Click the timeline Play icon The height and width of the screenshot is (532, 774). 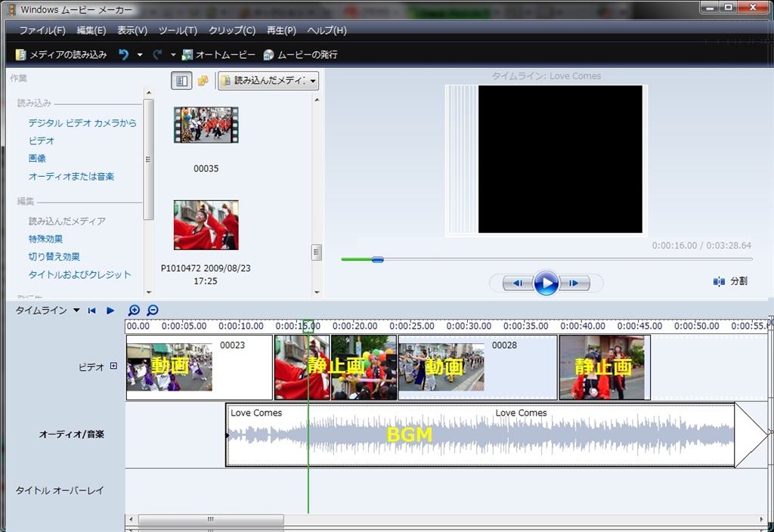110,311
